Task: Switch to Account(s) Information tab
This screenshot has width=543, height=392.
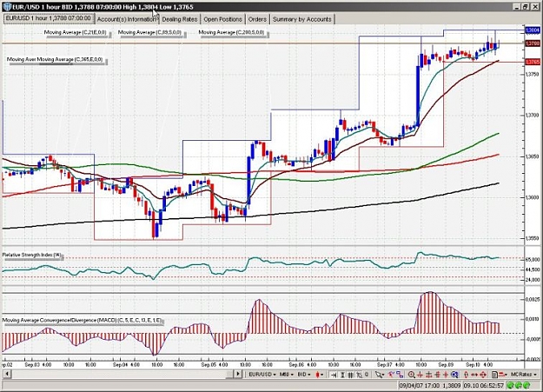Action: click(127, 19)
